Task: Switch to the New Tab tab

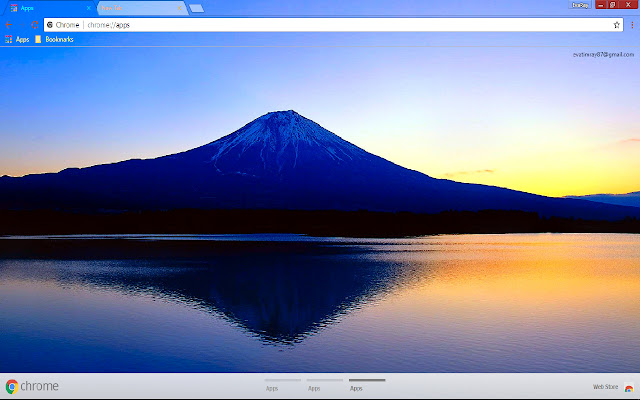Action: click(142, 8)
